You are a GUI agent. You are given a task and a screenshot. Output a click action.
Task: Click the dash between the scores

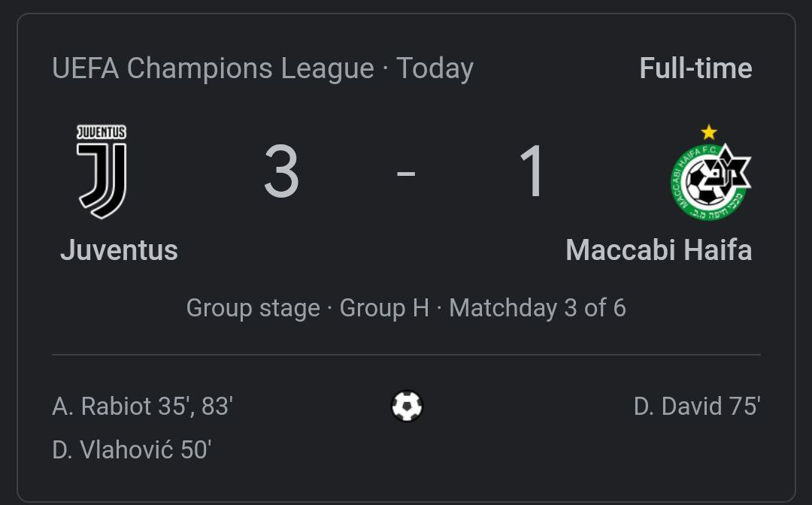(x=406, y=174)
